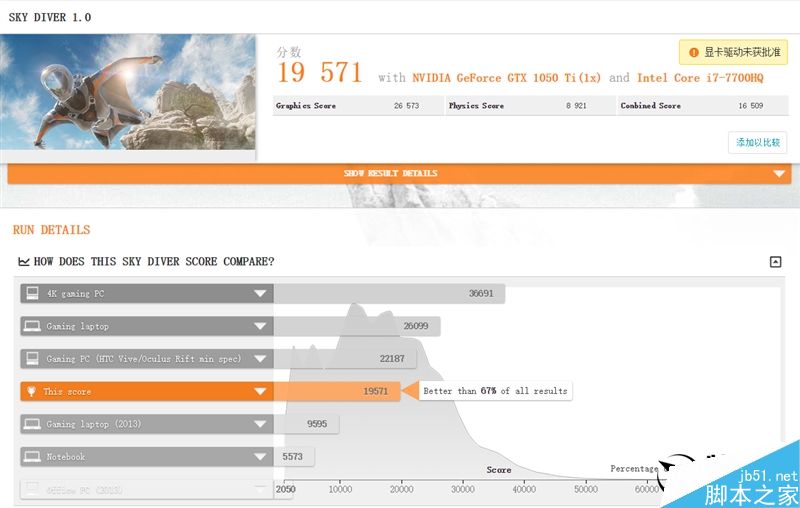Click the Gaming laptop (2013) laptop icon
This screenshot has height=508, width=800.
pos(33,424)
